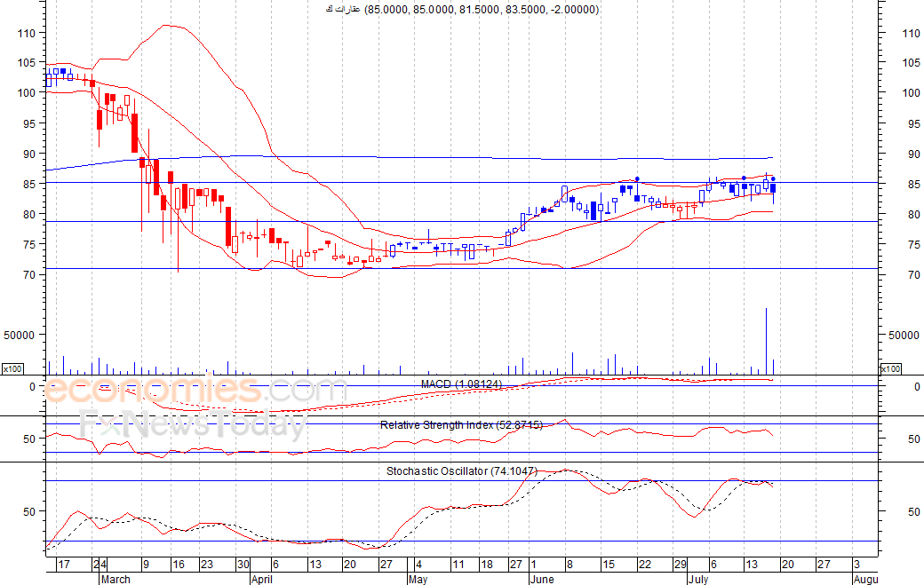Select the date label 9 in March
Viewport: 924px width, 585px height.
[146, 565]
